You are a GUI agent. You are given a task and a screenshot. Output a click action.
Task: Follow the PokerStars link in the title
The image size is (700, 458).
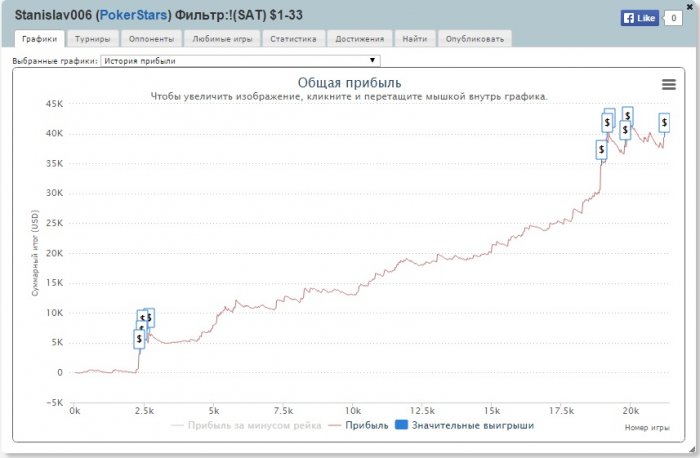coord(133,15)
